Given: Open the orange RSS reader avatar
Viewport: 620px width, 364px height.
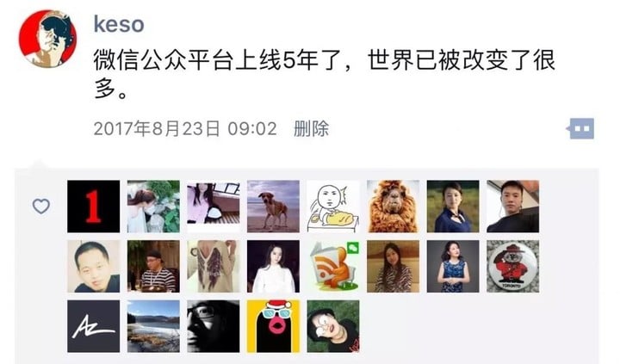Looking at the screenshot, I should click(333, 267).
